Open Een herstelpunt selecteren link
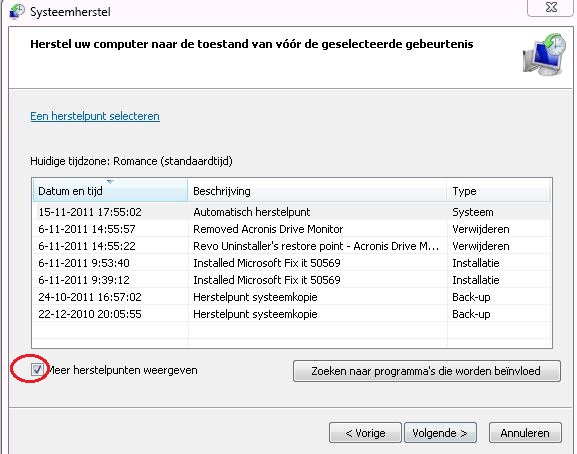Screen dimensions: 577x454 click(95, 116)
